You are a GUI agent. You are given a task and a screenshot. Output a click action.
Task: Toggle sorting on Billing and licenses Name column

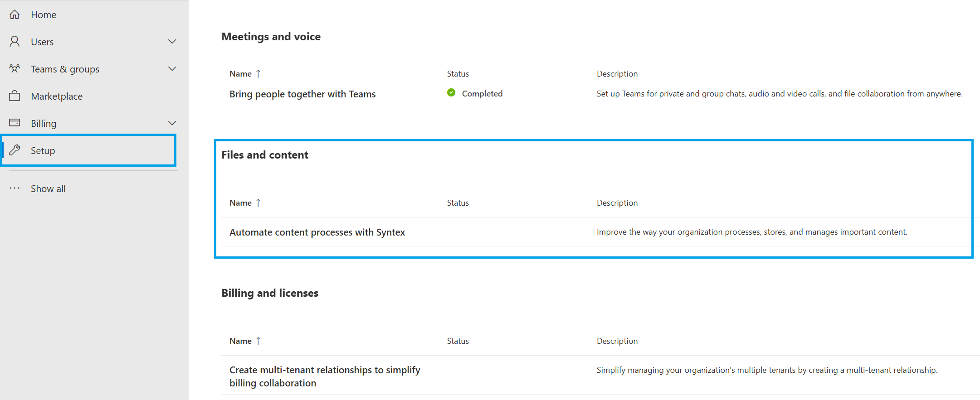coord(245,341)
